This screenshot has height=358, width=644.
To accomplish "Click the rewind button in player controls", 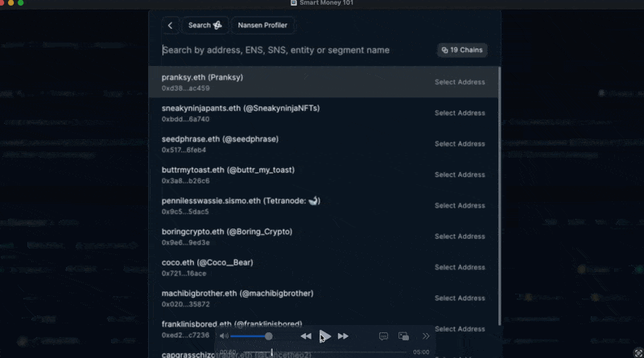I will [x=306, y=336].
